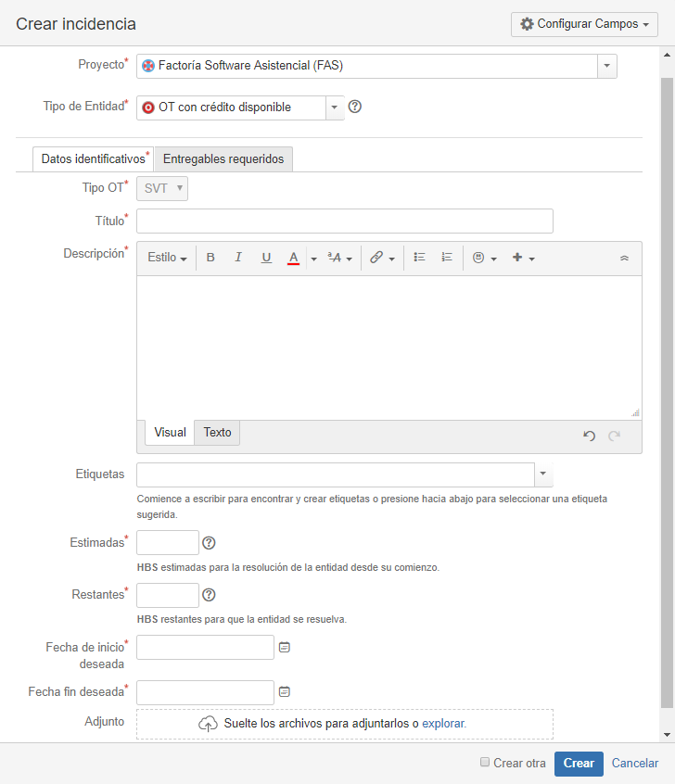
Task: Open the Estilo style dropdown
Action: point(167,258)
